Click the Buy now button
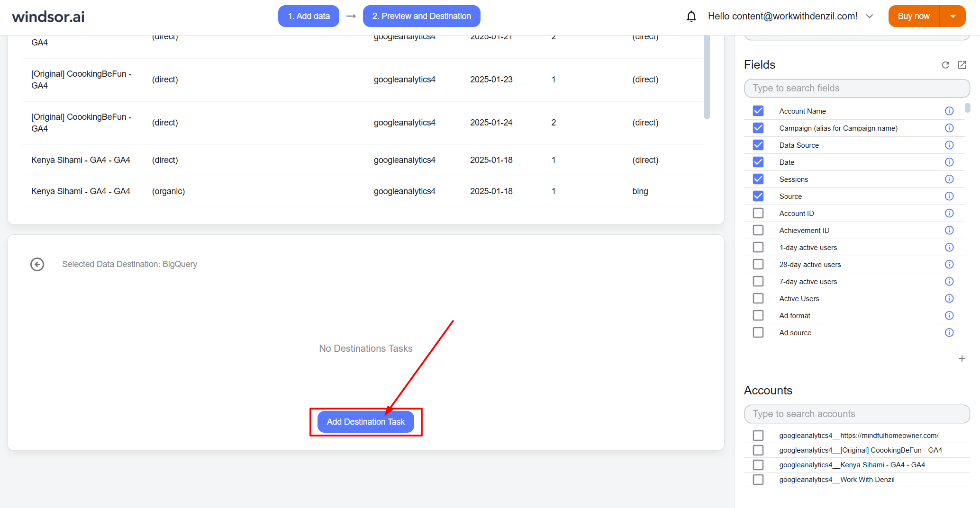The width and height of the screenshot is (980, 508). point(912,16)
